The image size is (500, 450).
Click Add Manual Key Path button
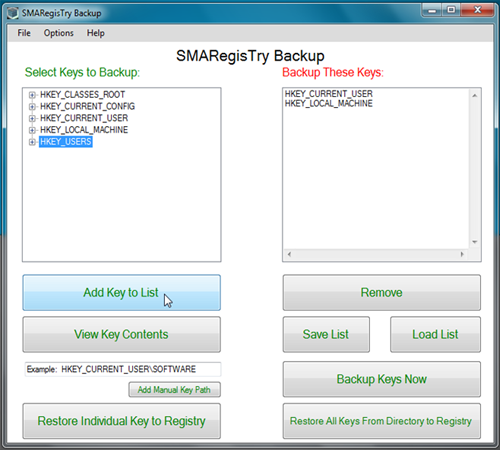click(x=175, y=390)
